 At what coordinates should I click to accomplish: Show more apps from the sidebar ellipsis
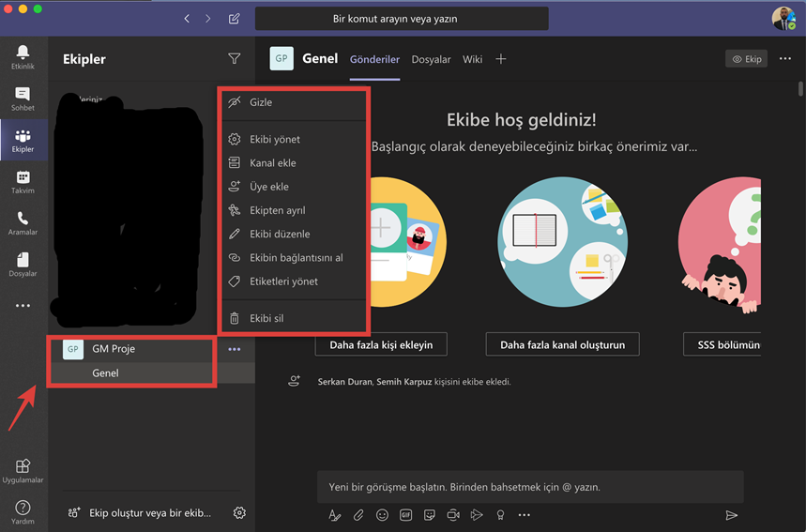pyautogui.click(x=23, y=306)
